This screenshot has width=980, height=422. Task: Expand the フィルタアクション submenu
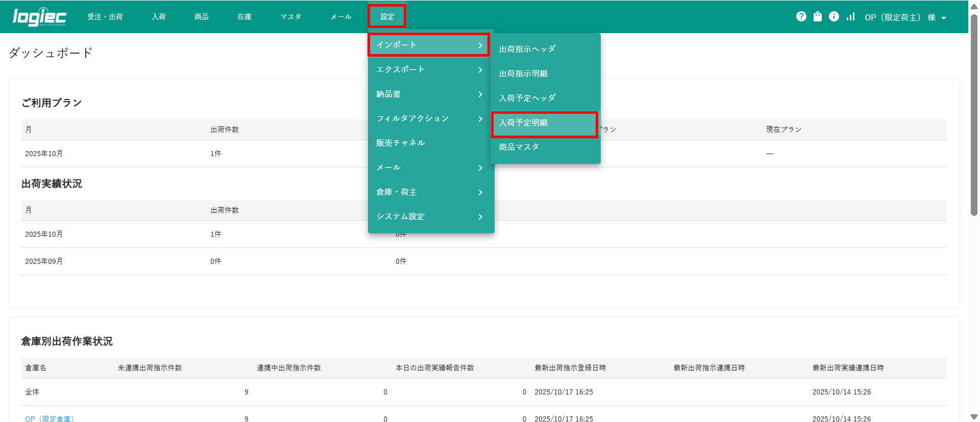pyautogui.click(x=430, y=118)
